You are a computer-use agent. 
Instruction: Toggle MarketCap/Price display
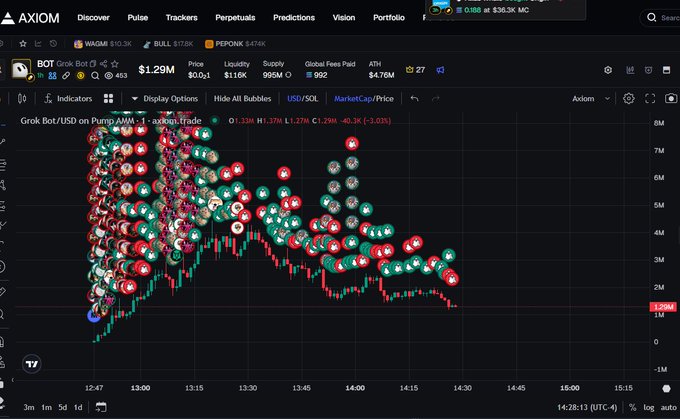click(x=363, y=98)
